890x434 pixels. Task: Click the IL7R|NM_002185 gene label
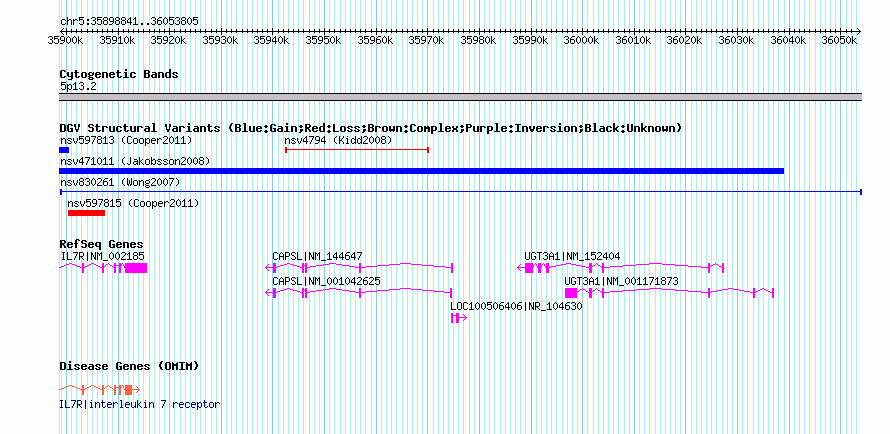coord(102,256)
